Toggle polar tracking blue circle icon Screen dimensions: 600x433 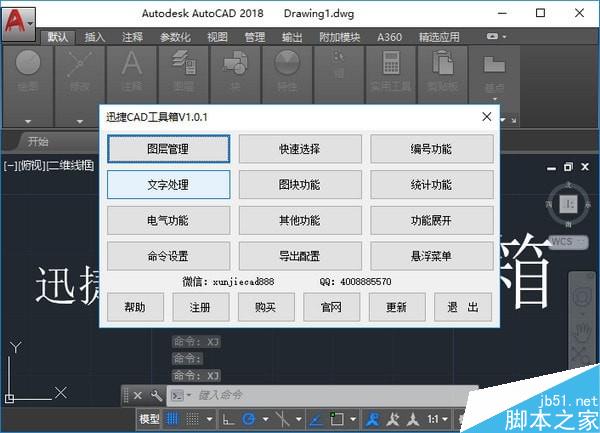[249, 419]
